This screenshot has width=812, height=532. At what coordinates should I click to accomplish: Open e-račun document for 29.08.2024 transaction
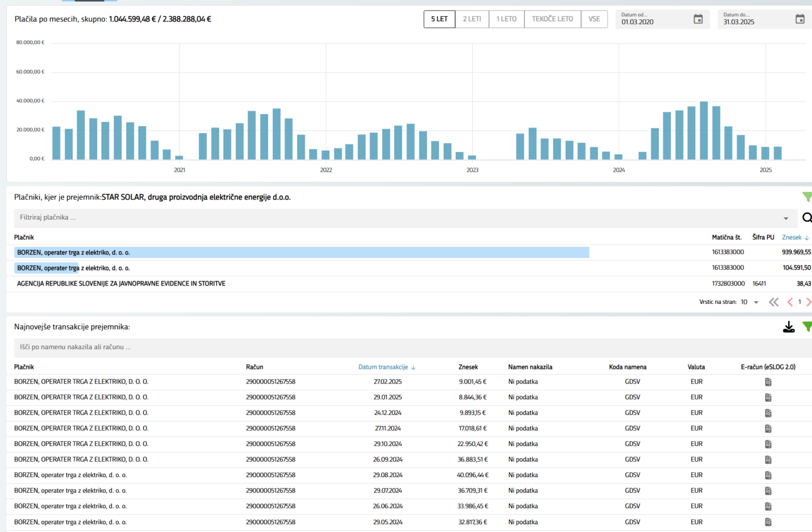click(768, 475)
